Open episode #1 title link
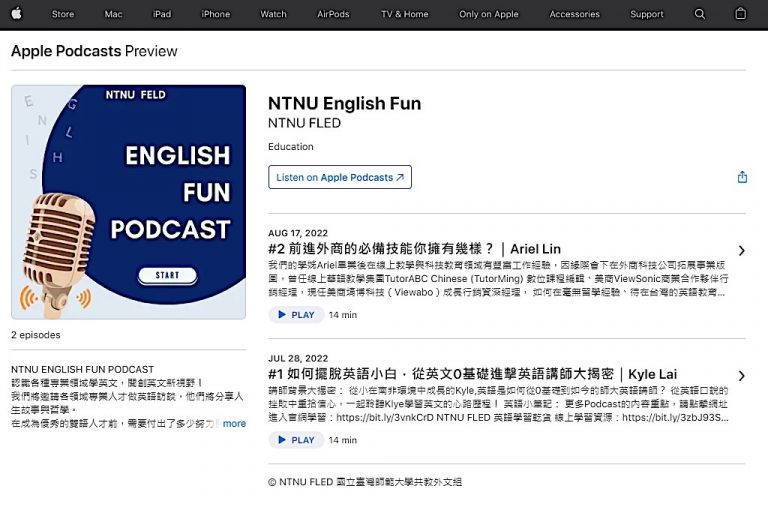This screenshot has width=768, height=507. pos(473,374)
